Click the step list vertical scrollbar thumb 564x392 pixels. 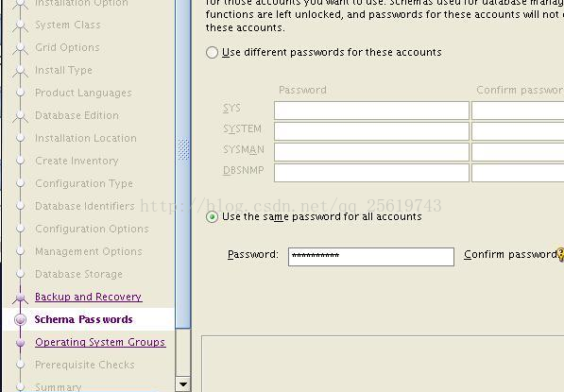tap(183, 163)
